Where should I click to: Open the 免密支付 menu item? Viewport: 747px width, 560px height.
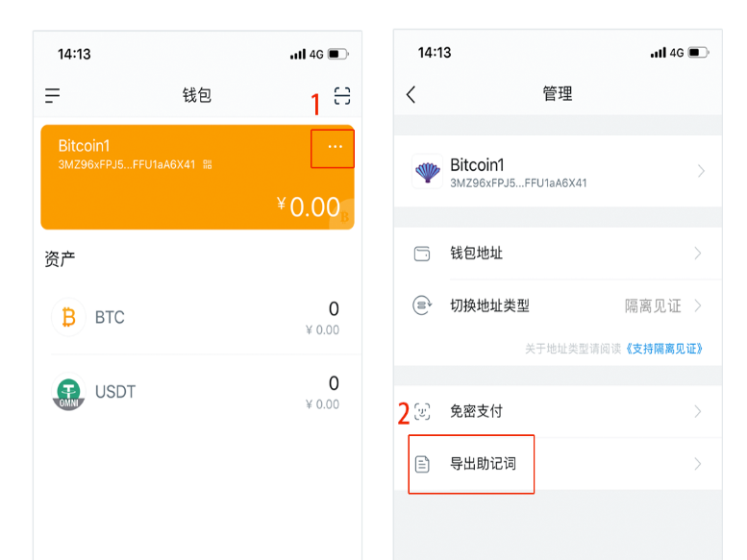click(477, 411)
